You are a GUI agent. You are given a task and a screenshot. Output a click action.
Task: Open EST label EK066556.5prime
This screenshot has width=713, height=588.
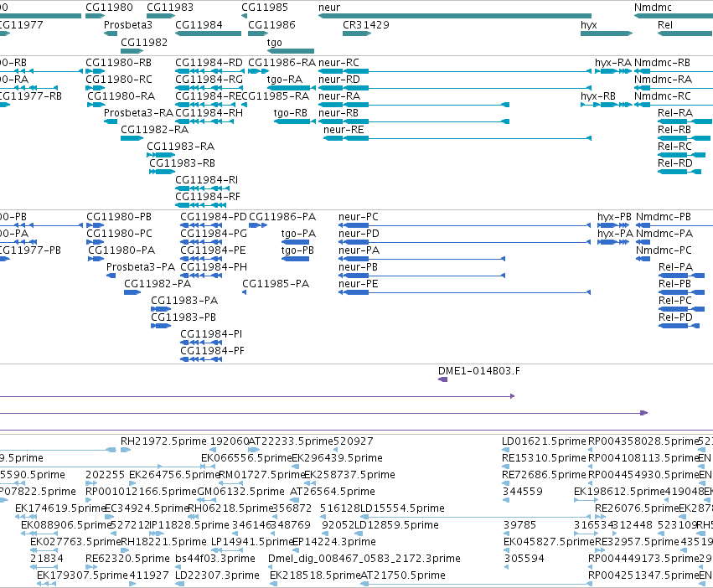point(246,458)
